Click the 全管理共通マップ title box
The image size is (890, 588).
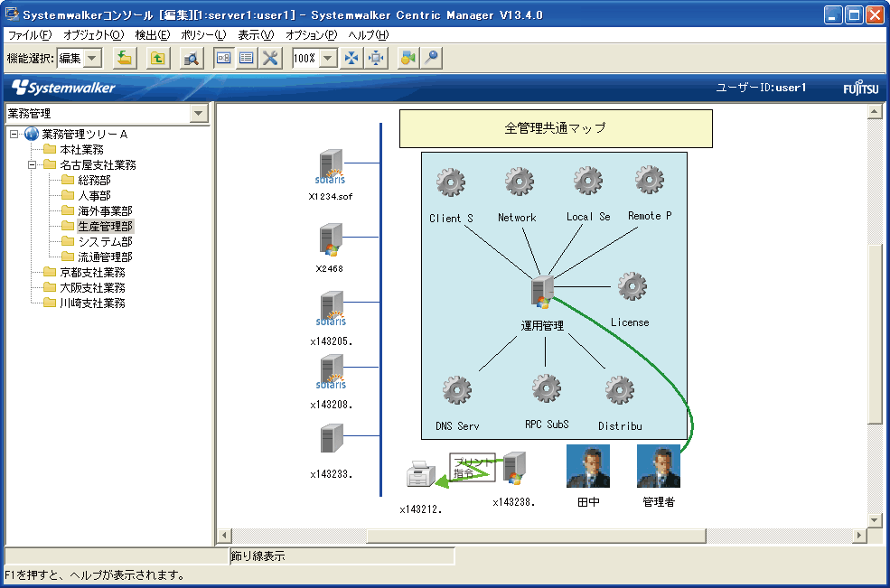(556, 128)
